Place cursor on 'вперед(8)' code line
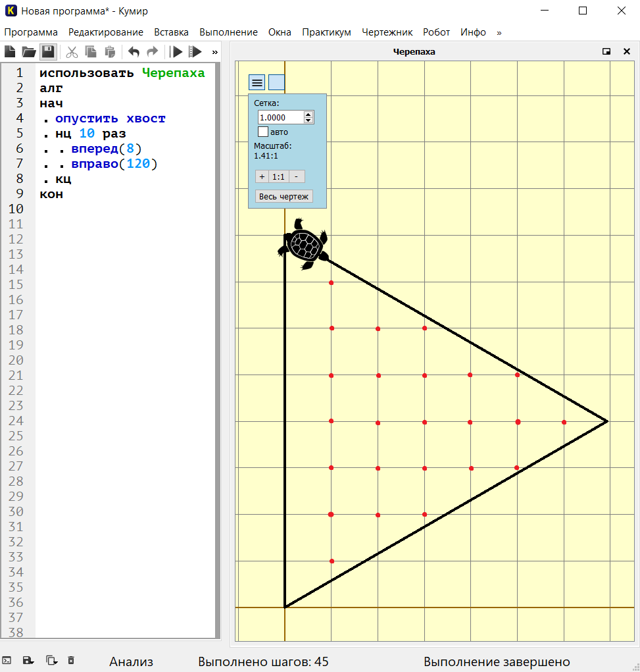This screenshot has height=672, width=640. point(107,149)
